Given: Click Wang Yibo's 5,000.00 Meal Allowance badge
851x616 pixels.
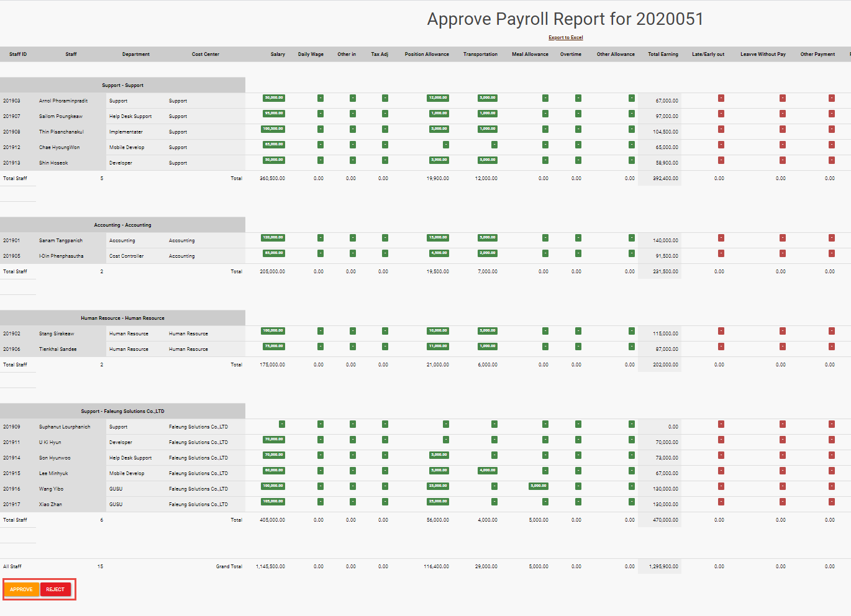Looking at the screenshot, I should [x=537, y=486].
